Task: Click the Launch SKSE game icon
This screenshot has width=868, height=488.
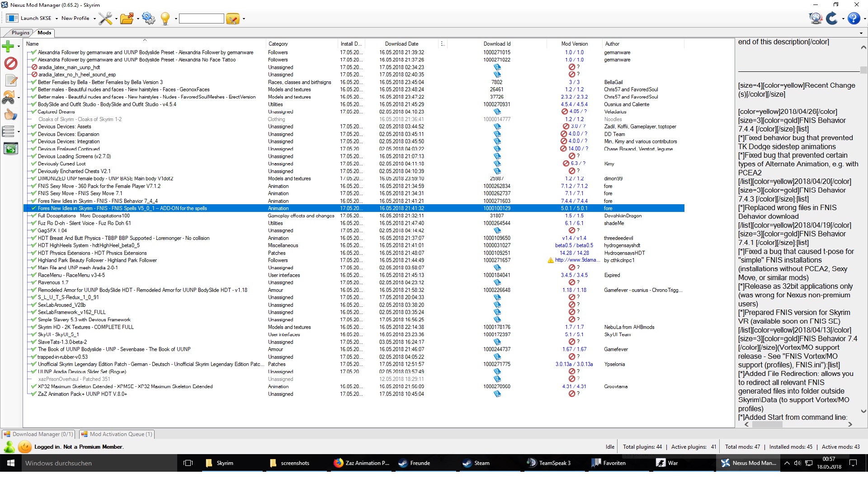Action: tap(12, 19)
